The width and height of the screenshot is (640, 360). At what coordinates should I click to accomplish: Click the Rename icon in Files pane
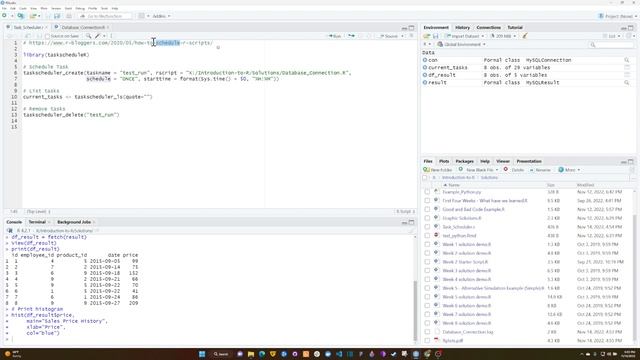click(x=532, y=169)
